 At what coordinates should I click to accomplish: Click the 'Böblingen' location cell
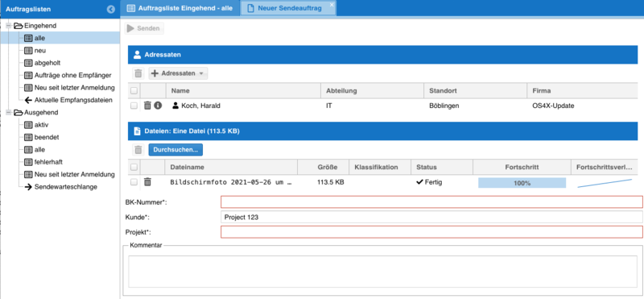444,106
